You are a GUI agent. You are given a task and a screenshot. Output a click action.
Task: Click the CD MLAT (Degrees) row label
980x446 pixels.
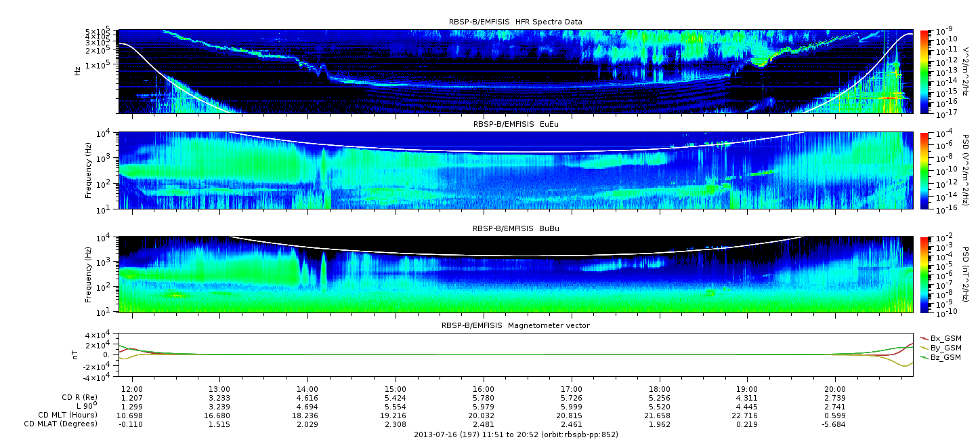[x=60, y=424]
